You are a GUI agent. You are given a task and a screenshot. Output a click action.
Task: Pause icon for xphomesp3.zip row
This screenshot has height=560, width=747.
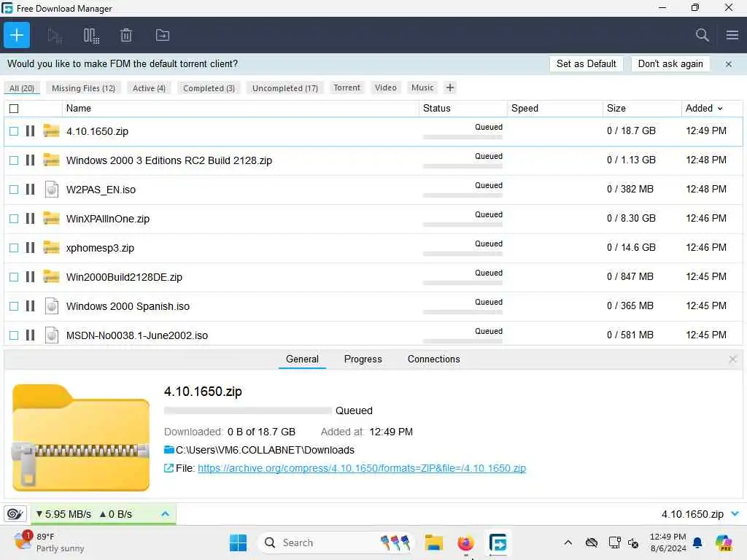tap(30, 248)
